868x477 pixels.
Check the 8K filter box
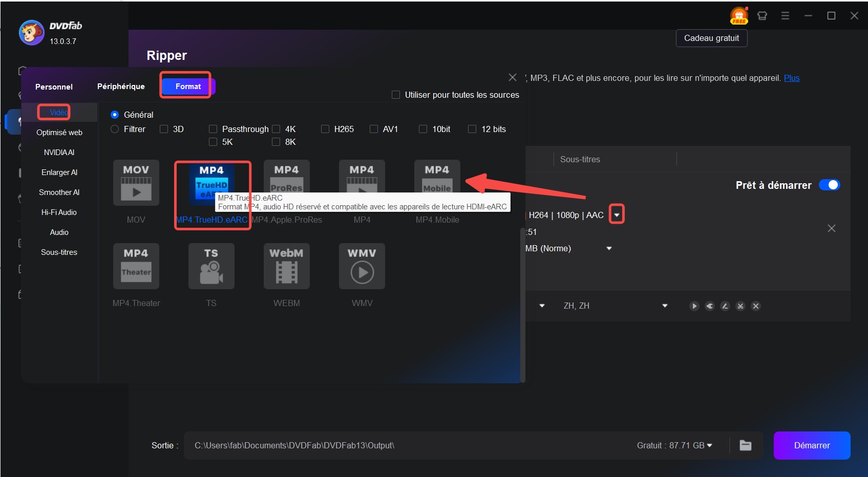click(x=276, y=142)
